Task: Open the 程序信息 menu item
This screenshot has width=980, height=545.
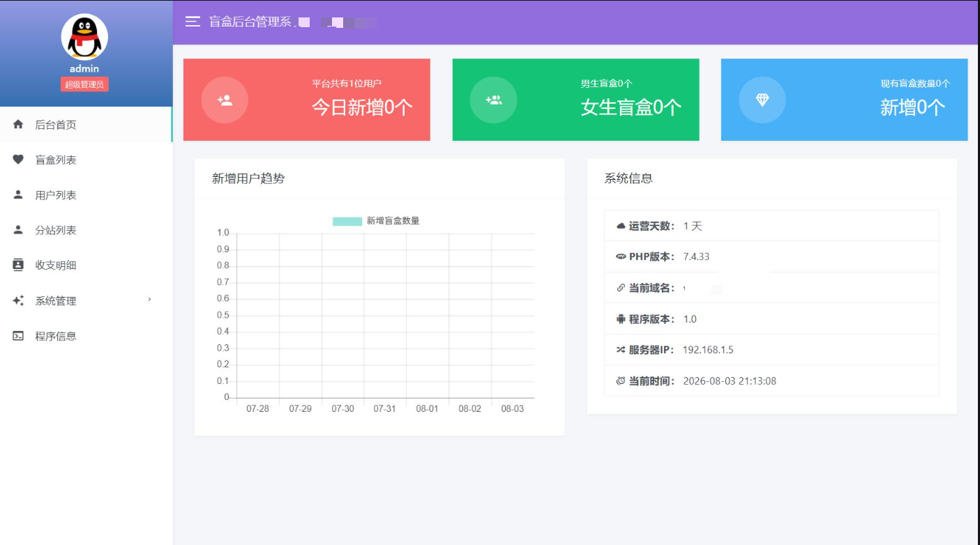Action: tap(86, 336)
